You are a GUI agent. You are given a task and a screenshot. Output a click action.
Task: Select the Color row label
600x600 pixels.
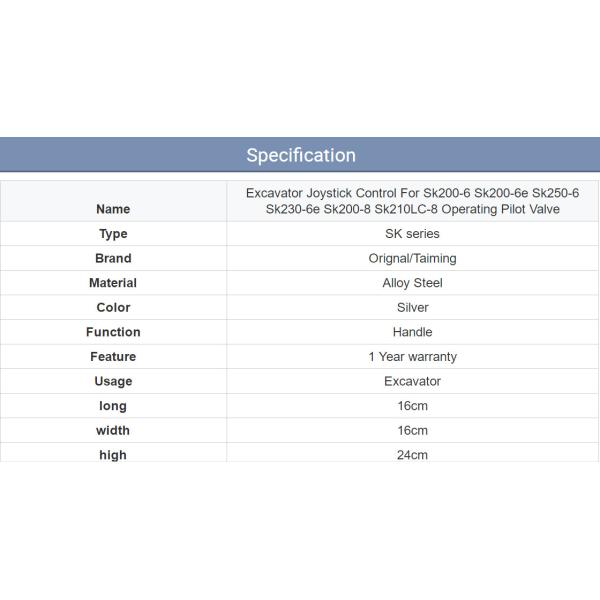coord(113,307)
